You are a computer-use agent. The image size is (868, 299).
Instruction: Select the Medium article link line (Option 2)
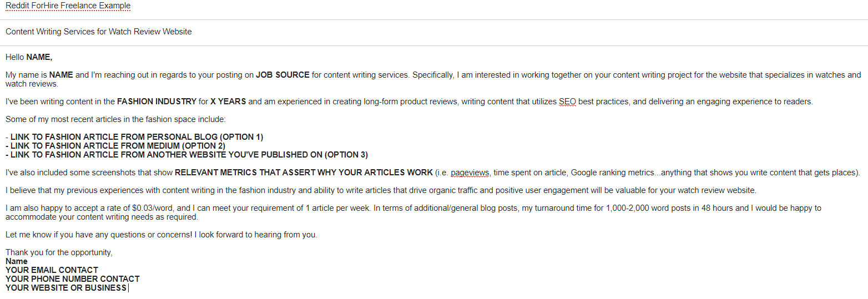[110, 146]
